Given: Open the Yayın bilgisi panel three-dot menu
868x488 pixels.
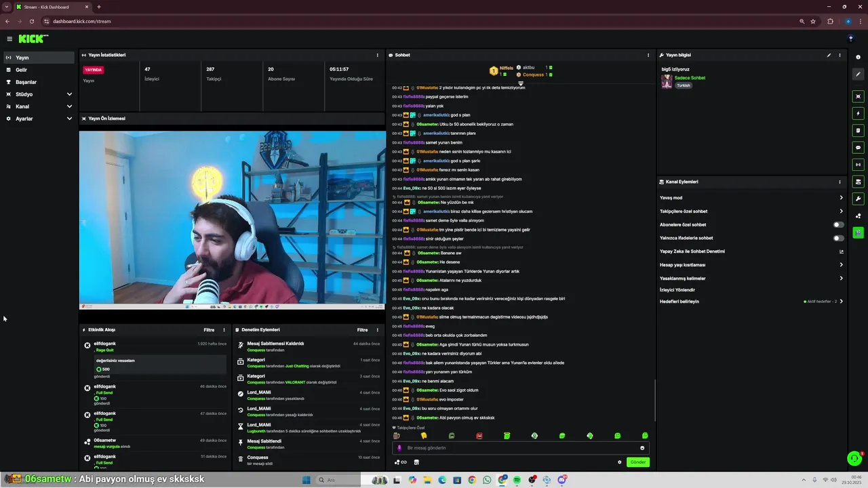Looking at the screenshot, I should coord(840,55).
